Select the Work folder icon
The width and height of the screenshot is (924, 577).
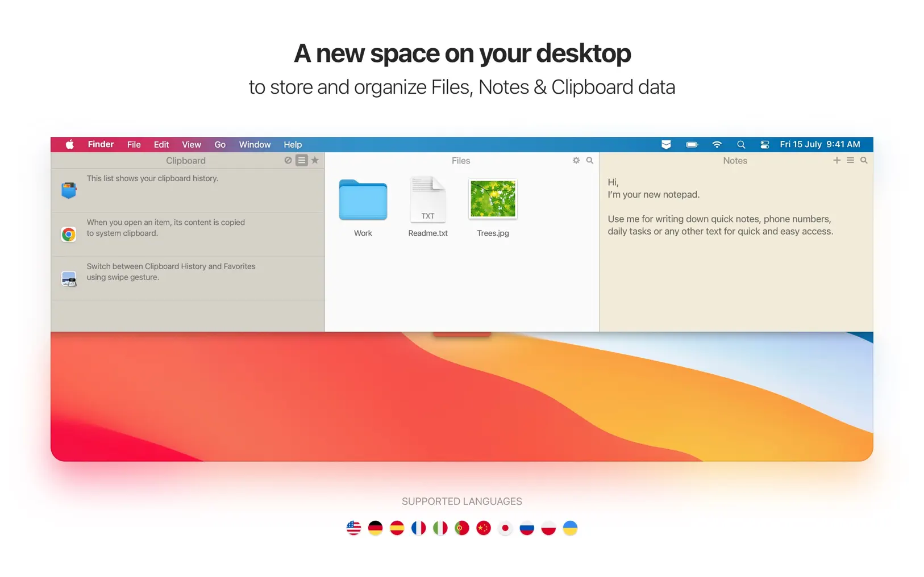point(363,200)
